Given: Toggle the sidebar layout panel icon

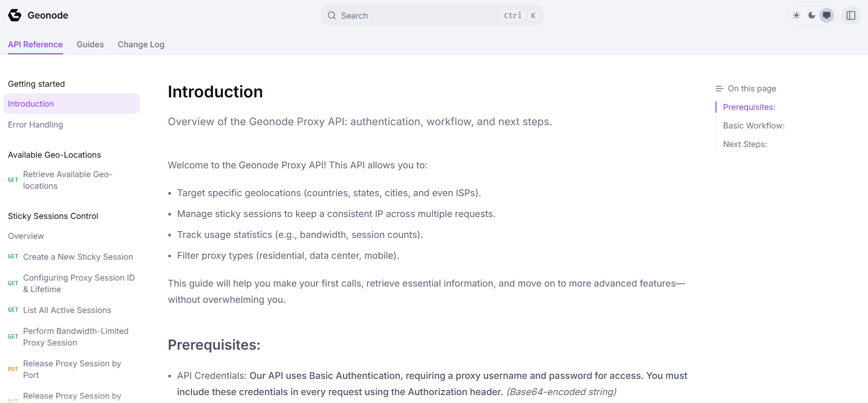Looking at the screenshot, I should (851, 15).
